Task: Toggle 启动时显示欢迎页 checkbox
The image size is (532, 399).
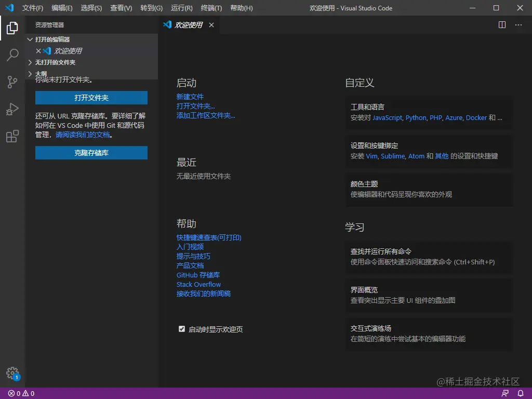Action: tap(182, 329)
